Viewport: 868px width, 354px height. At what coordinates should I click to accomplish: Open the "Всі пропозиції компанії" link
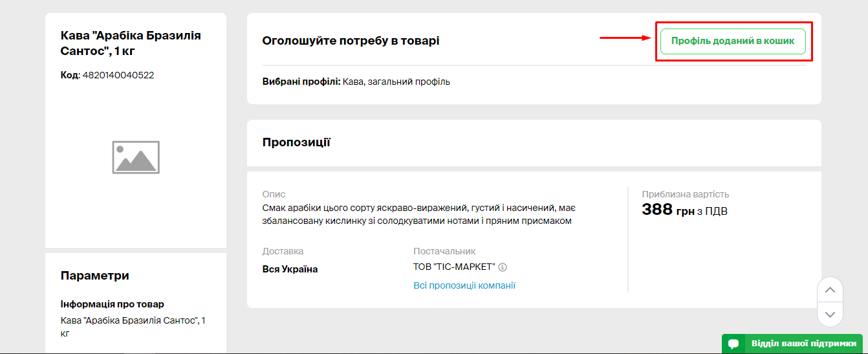pos(464,285)
